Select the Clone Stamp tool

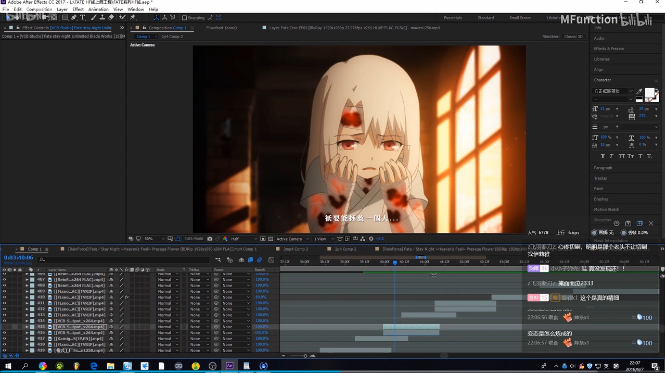[x=102, y=18]
